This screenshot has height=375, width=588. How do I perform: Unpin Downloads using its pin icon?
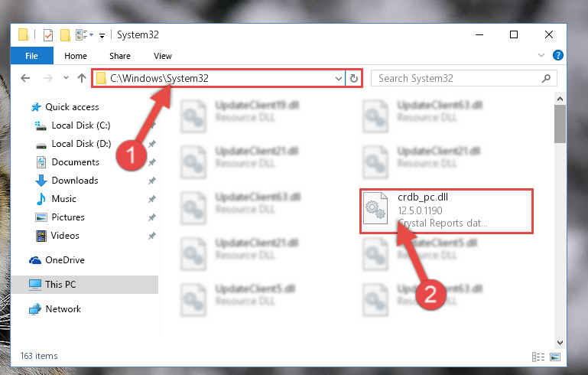click(x=151, y=181)
